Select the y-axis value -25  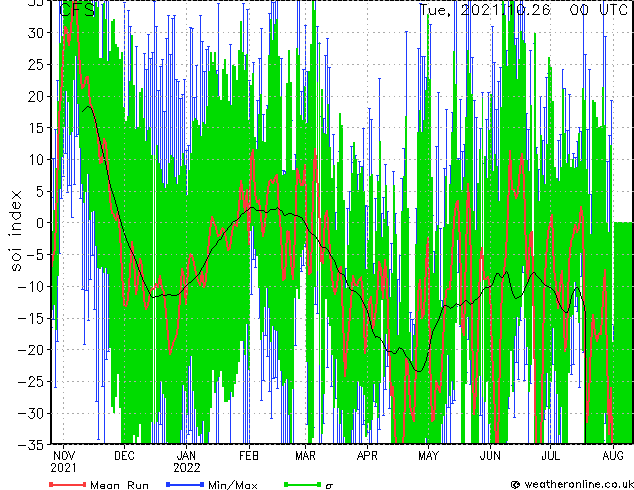pyautogui.click(x=31, y=381)
